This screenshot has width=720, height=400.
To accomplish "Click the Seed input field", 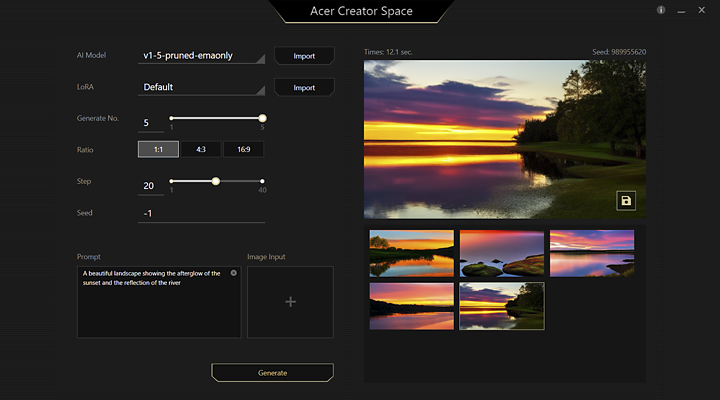I will (201, 213).
